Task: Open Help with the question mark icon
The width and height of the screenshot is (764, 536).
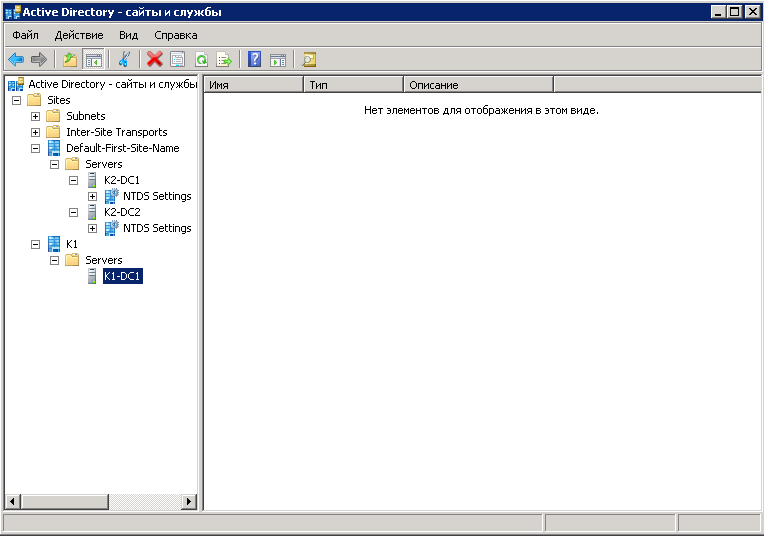Action: click(254, 59)
